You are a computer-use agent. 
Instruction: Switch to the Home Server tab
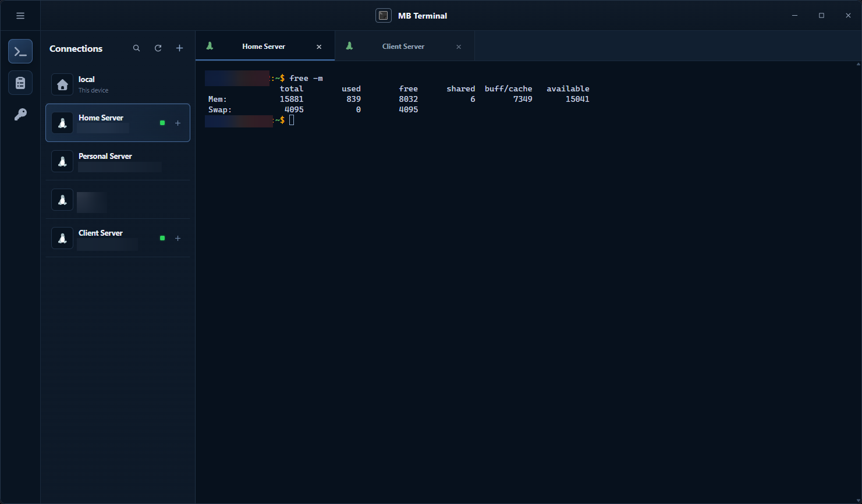[x=264, y=47]
